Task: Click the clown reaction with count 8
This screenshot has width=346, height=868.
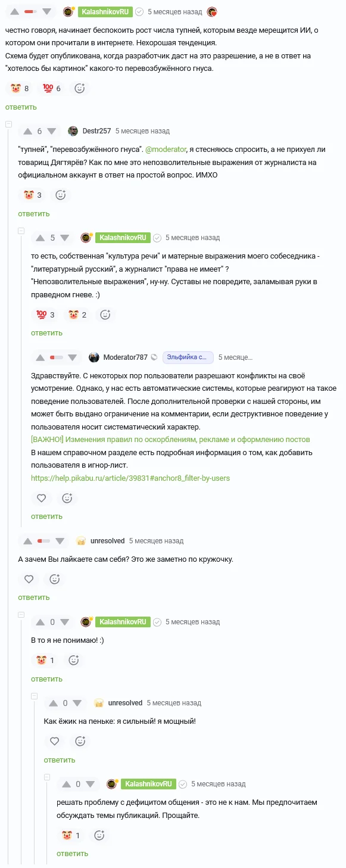Action: pyautogui.click(x=20, y=88)
